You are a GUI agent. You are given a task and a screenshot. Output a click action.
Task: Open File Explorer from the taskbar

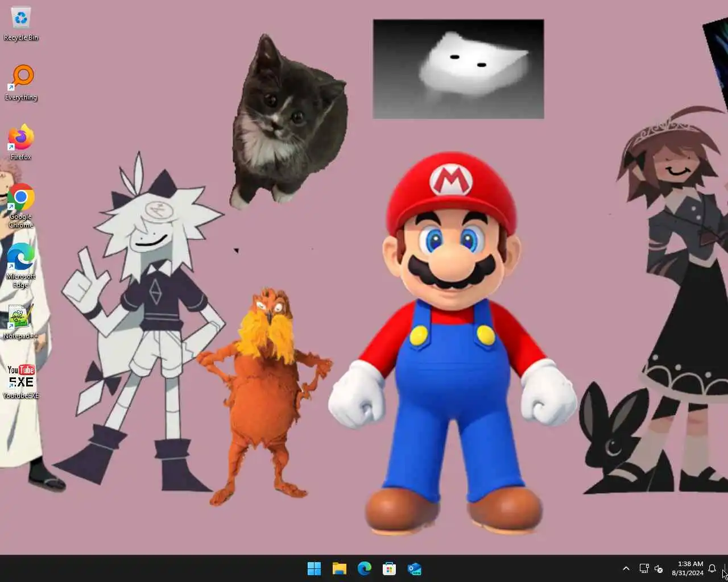pyautogui.click(x=340, y=568)
